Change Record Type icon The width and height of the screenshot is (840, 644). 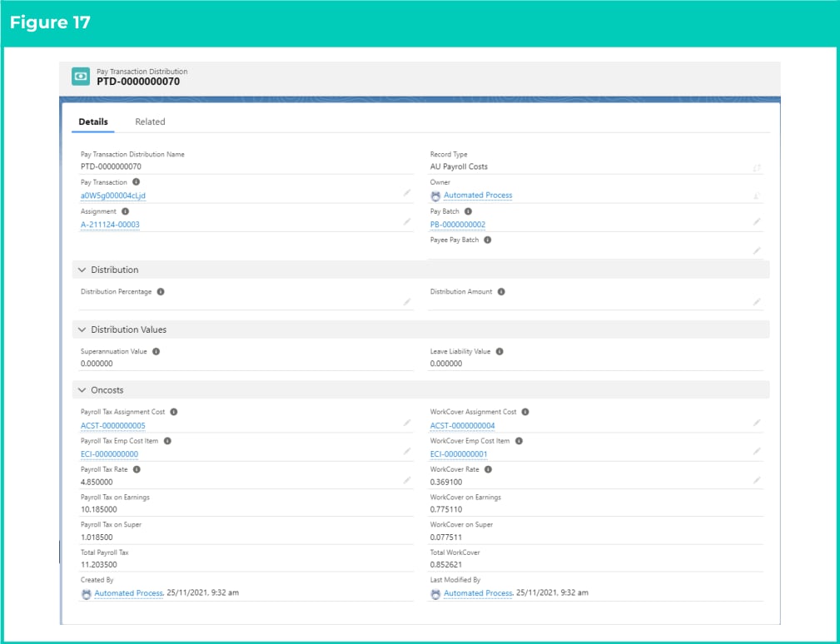pyautogui.click(x=757, y=168)
